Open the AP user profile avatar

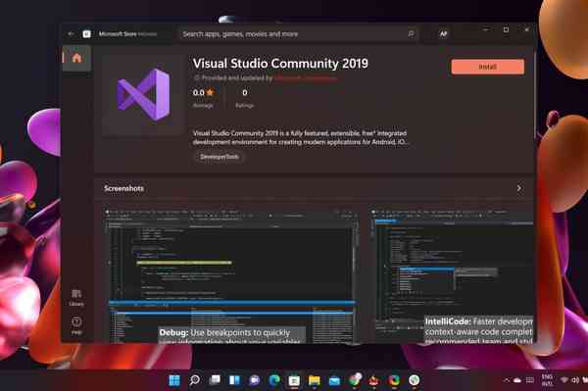[444, 34]
